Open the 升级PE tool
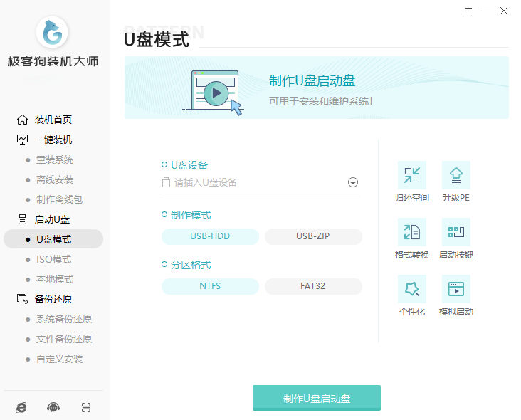 click(x=456, y=175)
